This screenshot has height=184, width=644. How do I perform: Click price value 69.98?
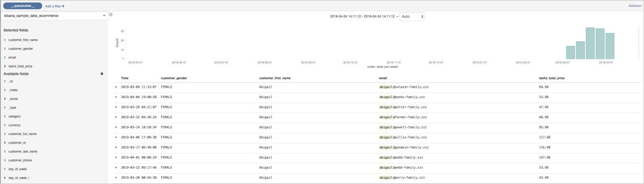pyautogui.click(x=544, y=87)
